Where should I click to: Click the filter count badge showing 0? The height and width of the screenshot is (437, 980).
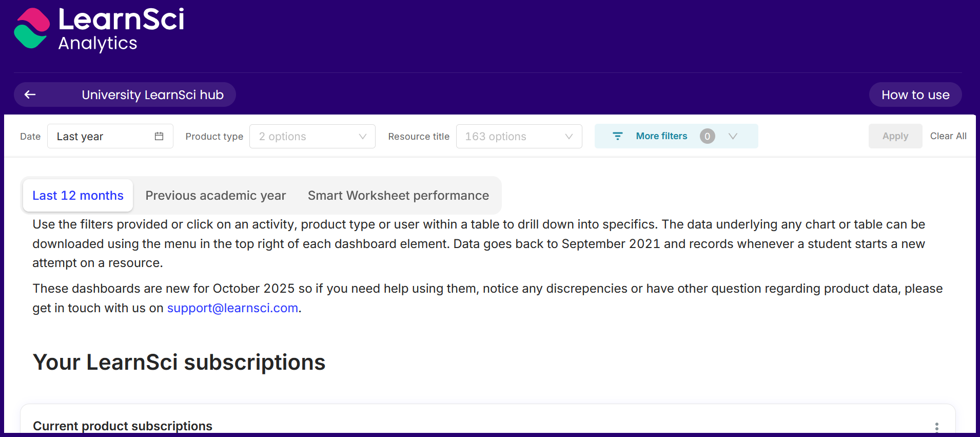[707, 136]
